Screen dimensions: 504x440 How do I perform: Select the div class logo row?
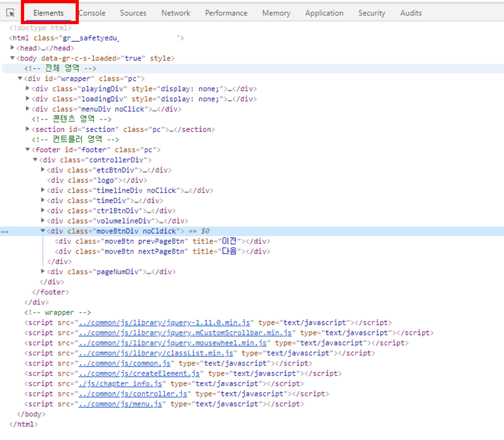tap(97, 180)
